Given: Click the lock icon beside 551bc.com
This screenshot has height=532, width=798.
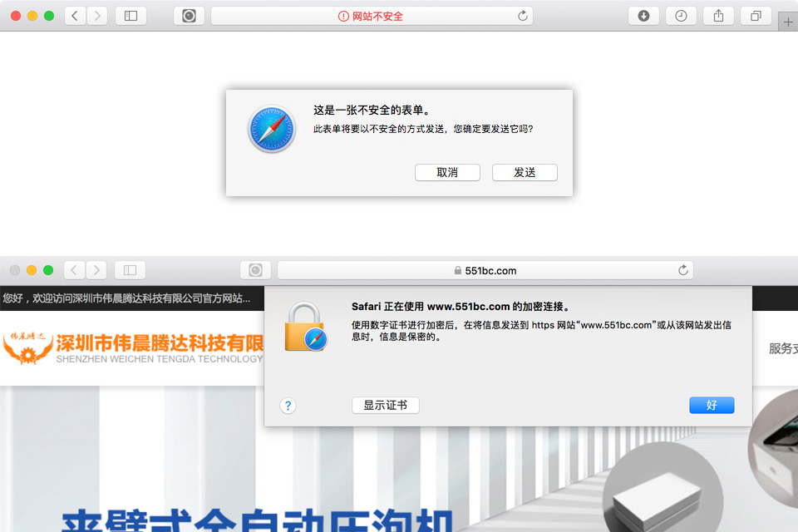Looking at the screenshot, I should tap(457, 269).
